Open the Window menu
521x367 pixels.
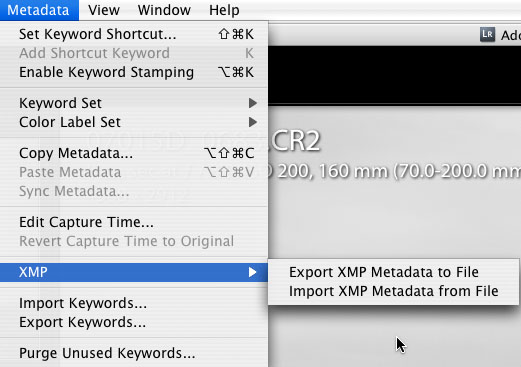click(x=164, y=10)
